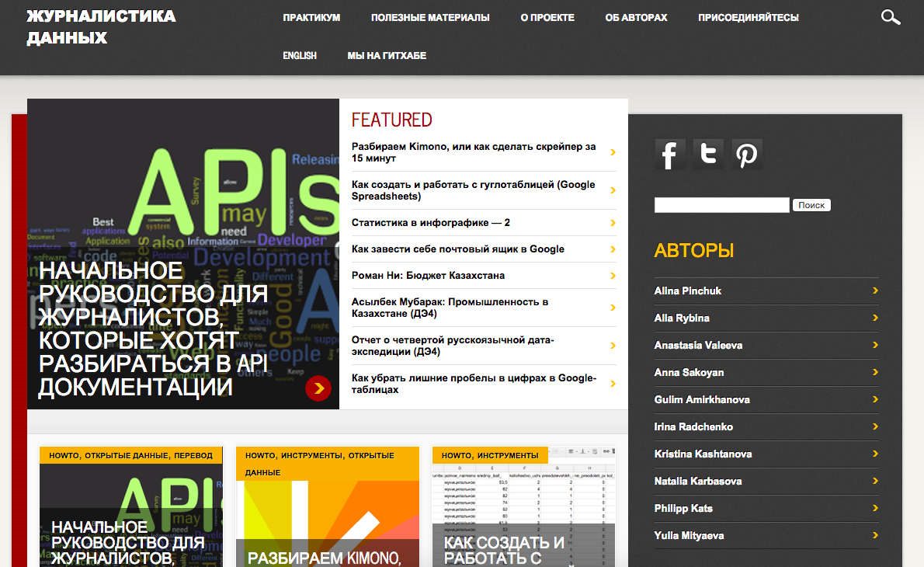This screenshot has width=924, height=567.
Task: Click the arrow beside the Google Spreadsheets article
Action: click(x=613, y=190)
